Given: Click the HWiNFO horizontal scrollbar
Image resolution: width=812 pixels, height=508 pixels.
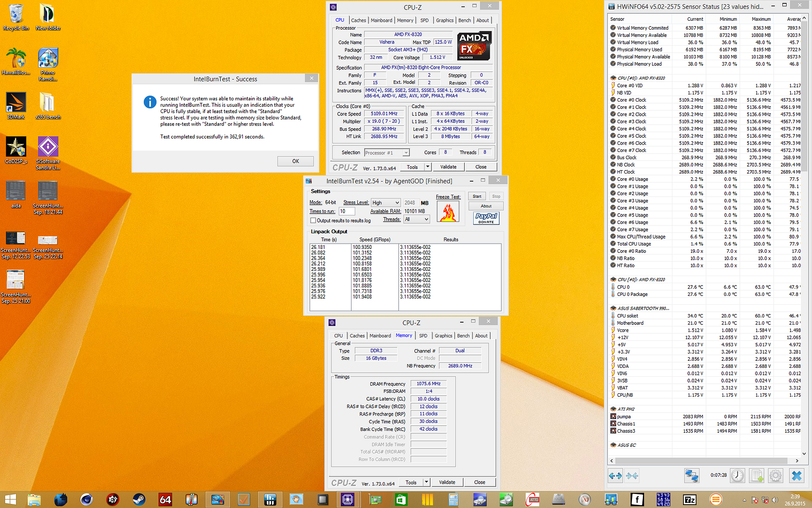Looking at the screenshot, I should 704,460.
